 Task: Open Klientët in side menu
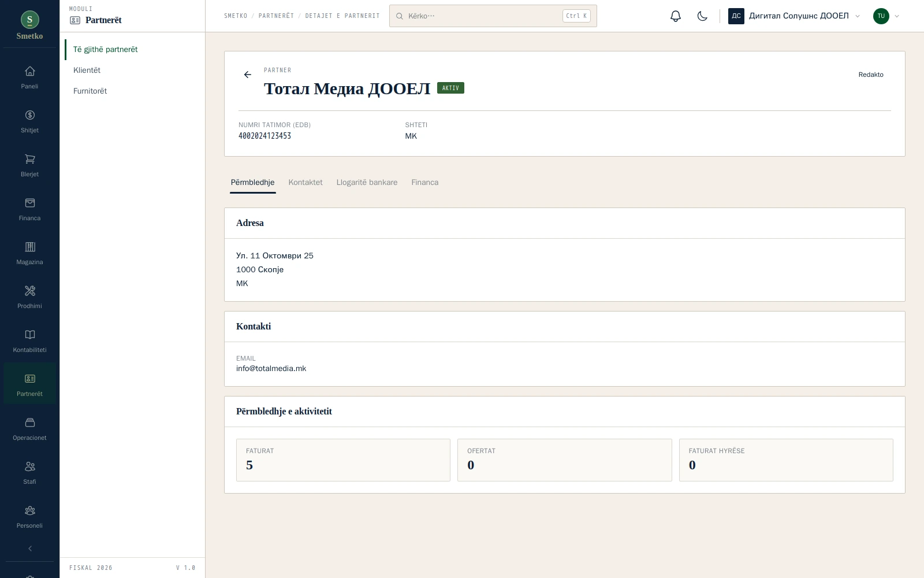tap(87, 70)
